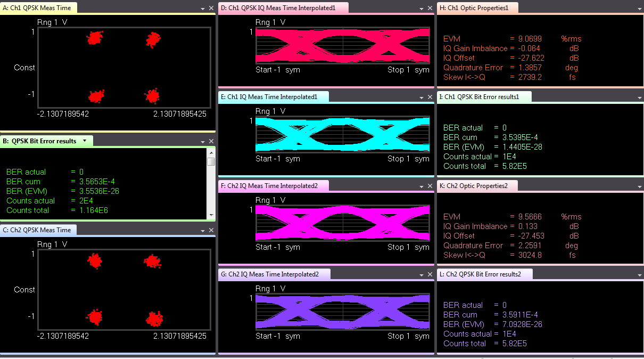644x359 pixels.
Task: Click BER cum value 3.5395E-4 in panel I
Action: [x=520, y=137]
